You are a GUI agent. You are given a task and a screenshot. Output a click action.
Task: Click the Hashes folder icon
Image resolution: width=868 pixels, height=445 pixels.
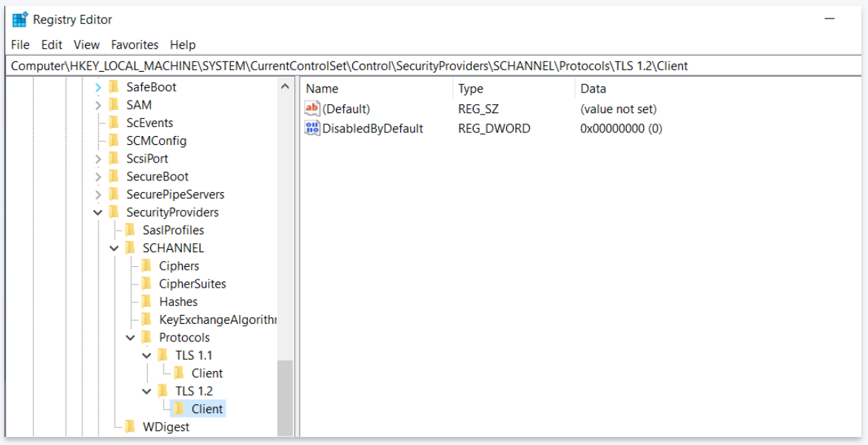click(x=147, y=301)
